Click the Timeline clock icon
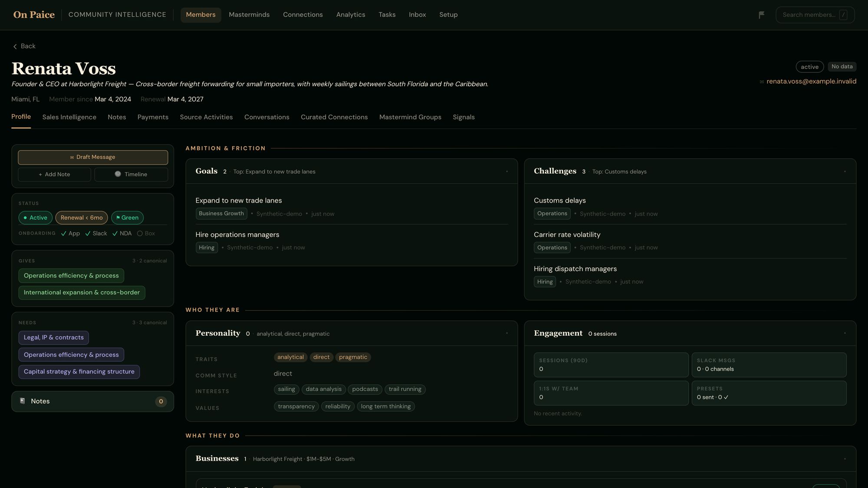 tap(118, 174)
